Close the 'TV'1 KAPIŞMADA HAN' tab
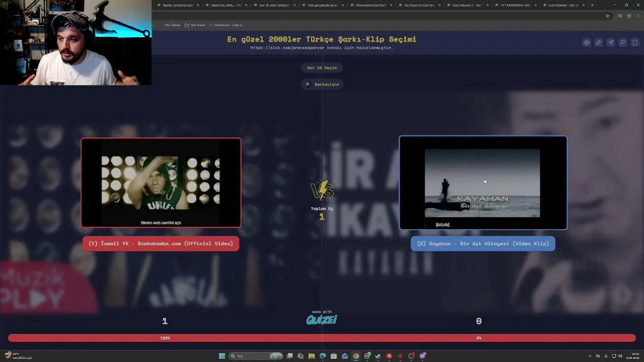This screenshot has width=644, height=362. tap(535, 5)
